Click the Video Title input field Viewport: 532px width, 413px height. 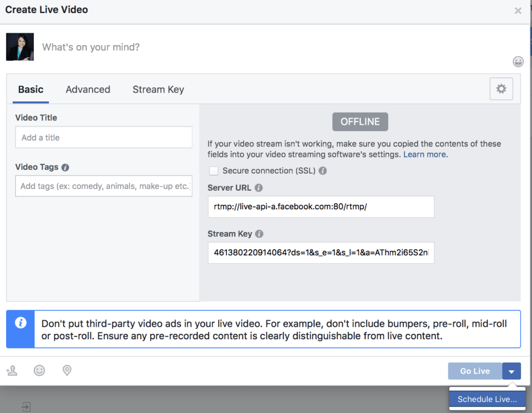104,138
